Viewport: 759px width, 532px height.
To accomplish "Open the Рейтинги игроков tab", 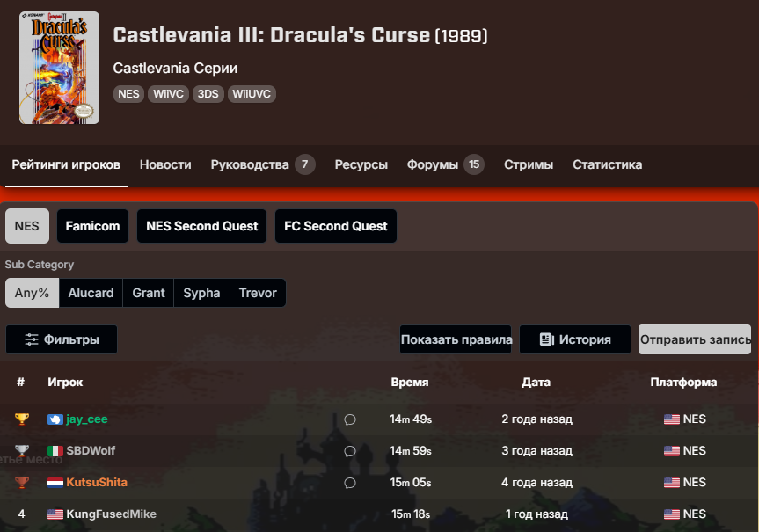I will click(x=66, y=165).
